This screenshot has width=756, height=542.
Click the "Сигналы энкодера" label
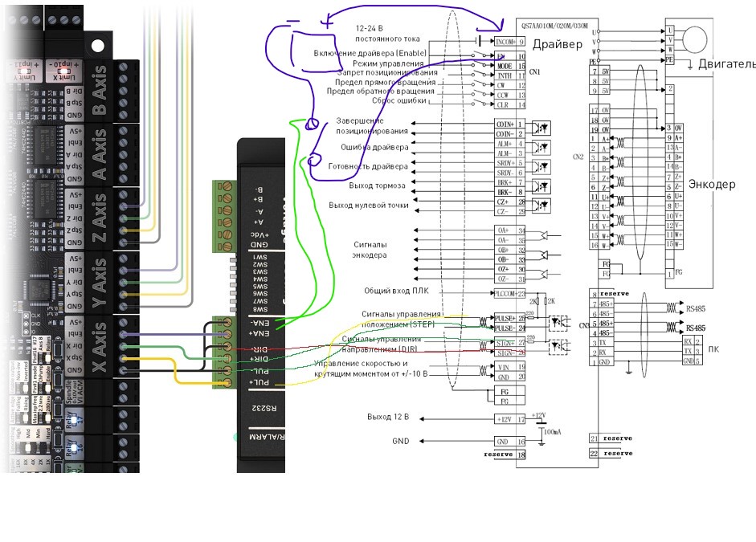(x=370, y=250)
